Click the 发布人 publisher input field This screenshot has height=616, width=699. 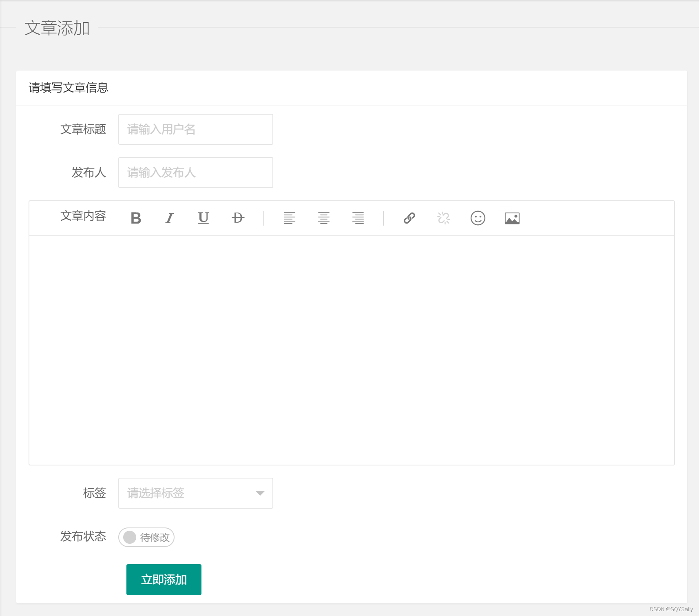195,172
